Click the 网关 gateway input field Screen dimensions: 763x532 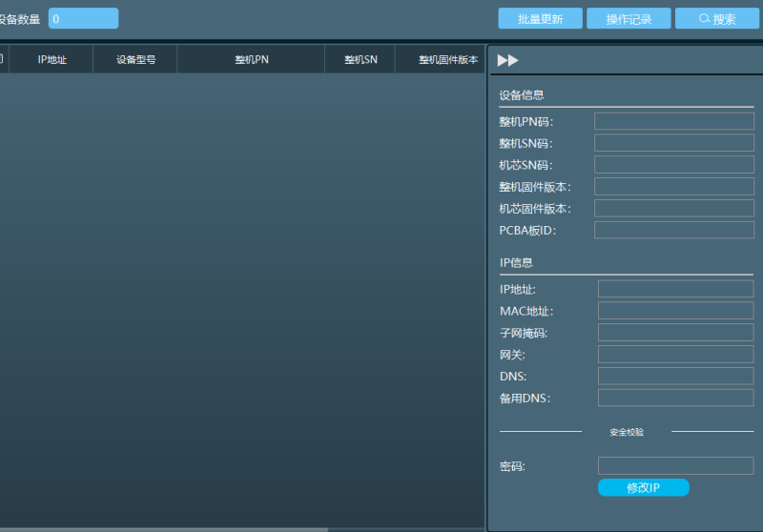pos(675,355)
